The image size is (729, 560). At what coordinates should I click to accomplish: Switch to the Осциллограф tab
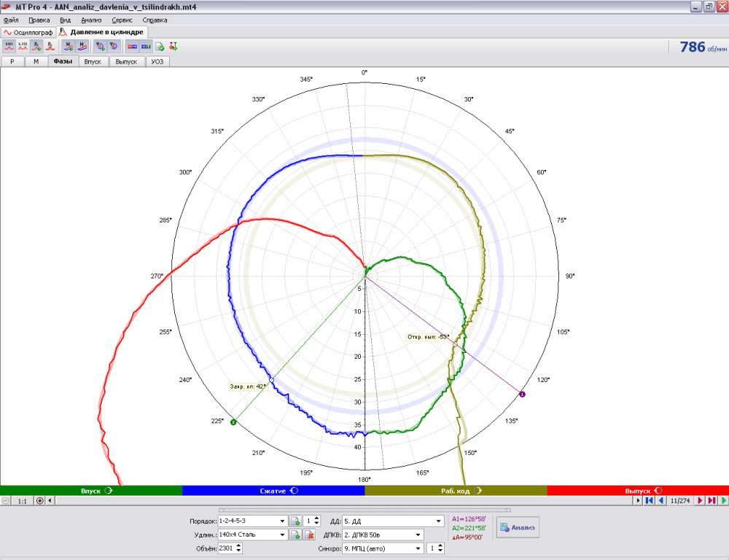[x=28, y=33]
